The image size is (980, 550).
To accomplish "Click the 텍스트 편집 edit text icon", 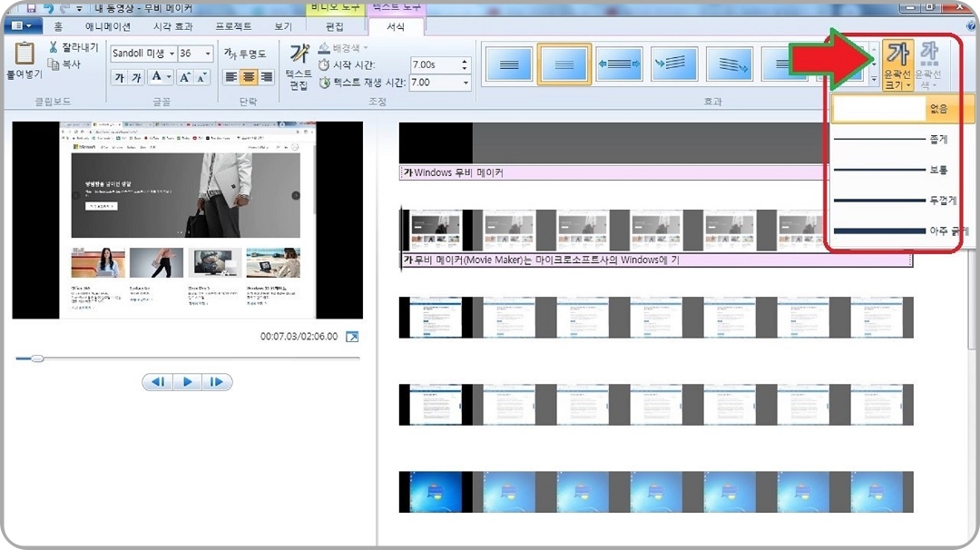I will click(x=299, y=54).
